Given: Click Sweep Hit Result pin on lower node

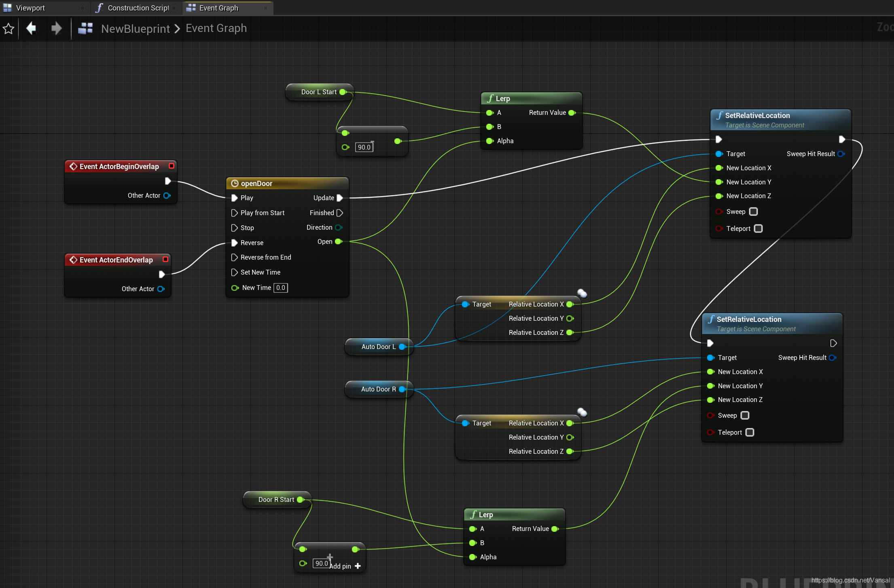Looking at the screenshot, I should (x=833, y=357).
